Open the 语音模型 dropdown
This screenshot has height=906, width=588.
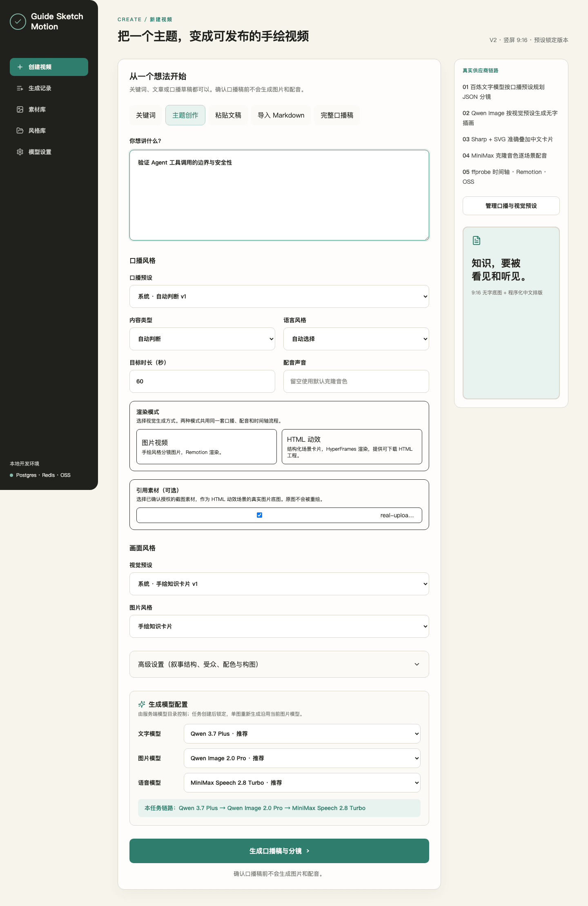pos(302,783)
